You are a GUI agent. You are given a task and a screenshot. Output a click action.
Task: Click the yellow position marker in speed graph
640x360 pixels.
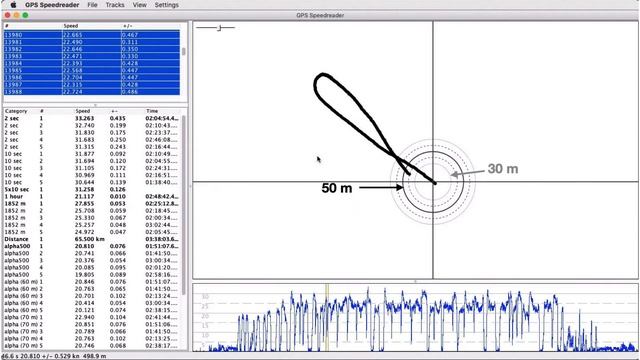click(327, 318)
